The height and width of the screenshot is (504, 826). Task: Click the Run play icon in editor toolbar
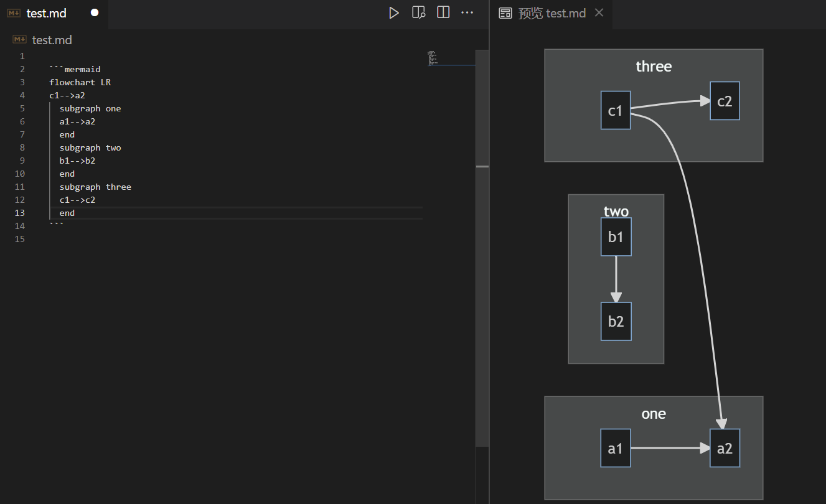point(394,12)
